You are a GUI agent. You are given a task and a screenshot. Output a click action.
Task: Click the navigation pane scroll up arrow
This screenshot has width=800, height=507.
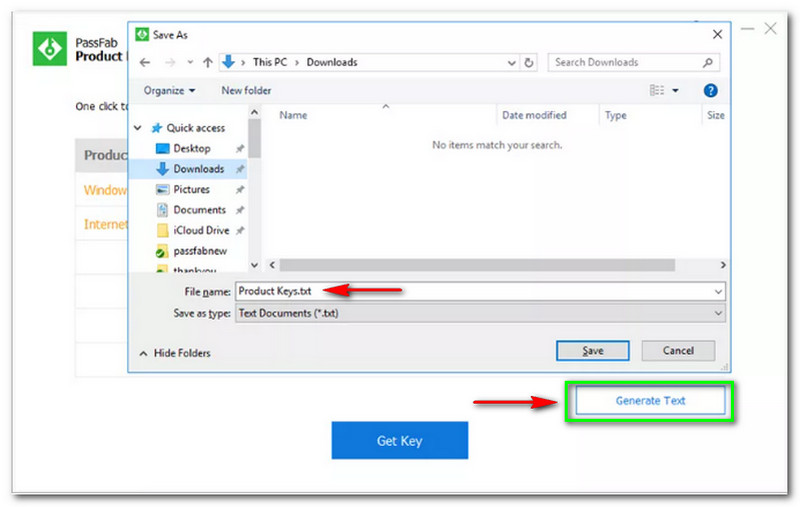254,112
